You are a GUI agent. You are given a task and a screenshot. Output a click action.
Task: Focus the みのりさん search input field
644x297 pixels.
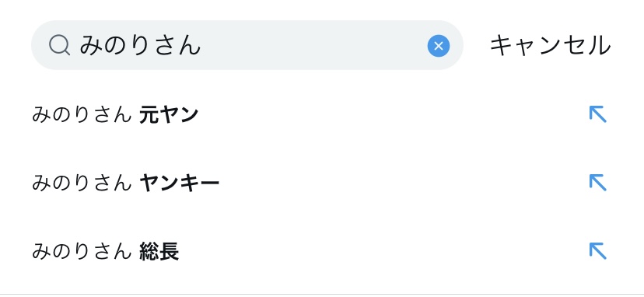click(247, 45)
